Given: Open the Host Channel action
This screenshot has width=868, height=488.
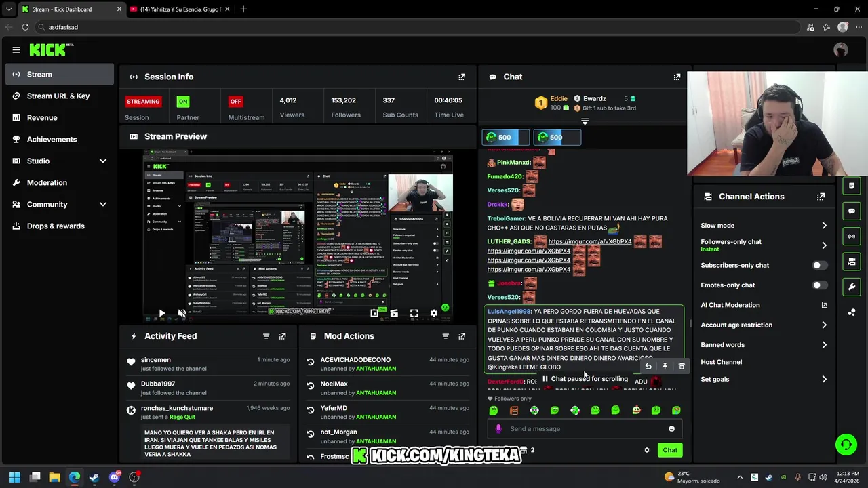Looking at the screenshot, I should 722,362.
